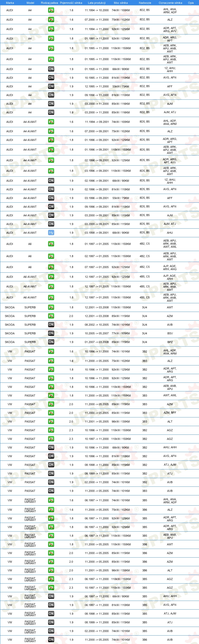
Task: Click ON icon in Skoda Superb BSV row
Action: (x=51, y=333)
